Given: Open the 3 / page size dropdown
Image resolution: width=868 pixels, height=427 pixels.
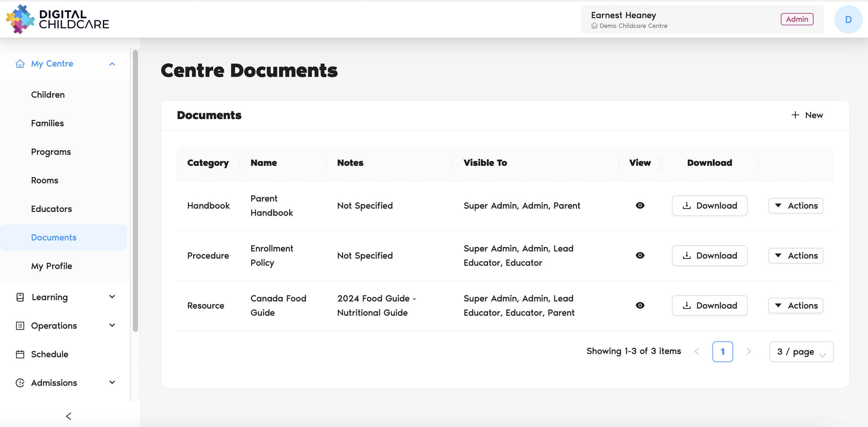Looking at the screenshot, I should coord(801,351).
